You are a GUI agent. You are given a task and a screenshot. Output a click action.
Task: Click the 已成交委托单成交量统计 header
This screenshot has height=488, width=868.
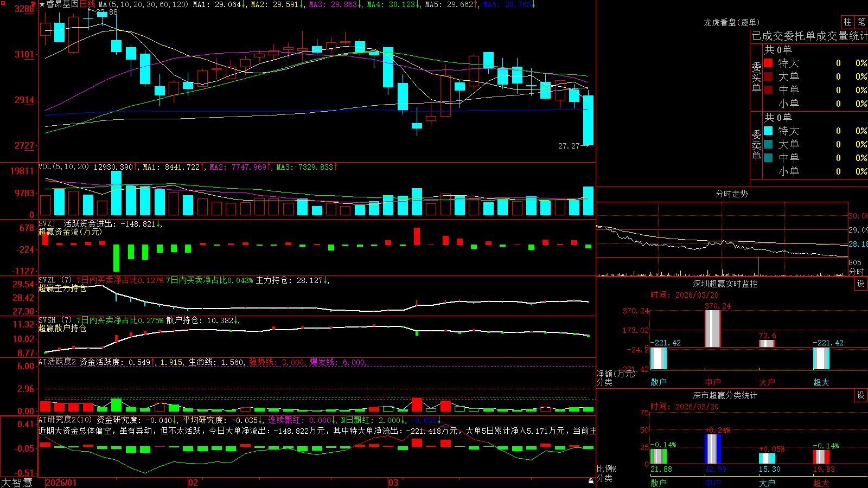point(809,36)
